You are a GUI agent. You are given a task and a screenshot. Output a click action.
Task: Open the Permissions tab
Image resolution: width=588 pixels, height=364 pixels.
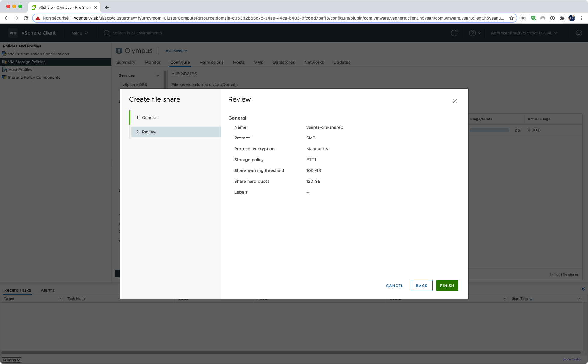pos(211,62)
